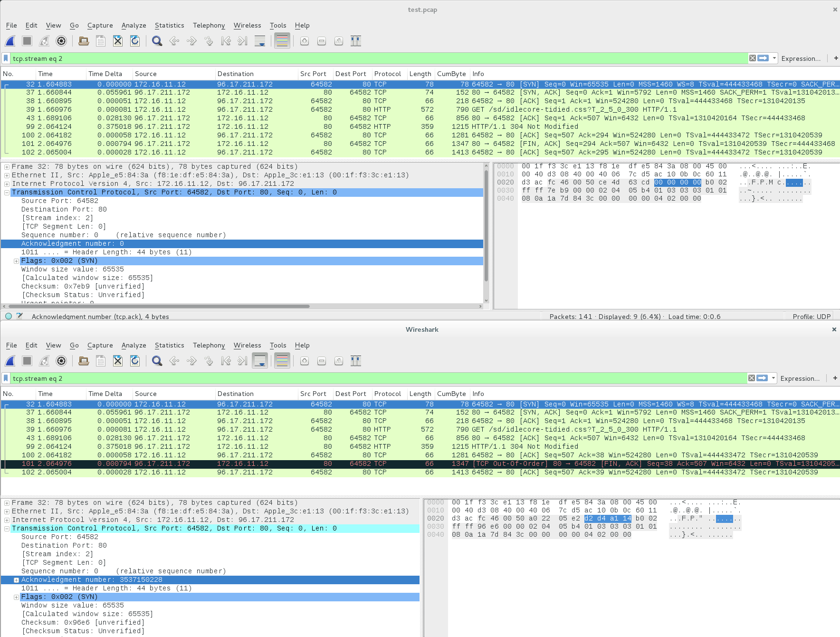Viewport: 840px width, 637px height.
Task: Open Statistics menu in test.pcap window
Action: (169, 26)
